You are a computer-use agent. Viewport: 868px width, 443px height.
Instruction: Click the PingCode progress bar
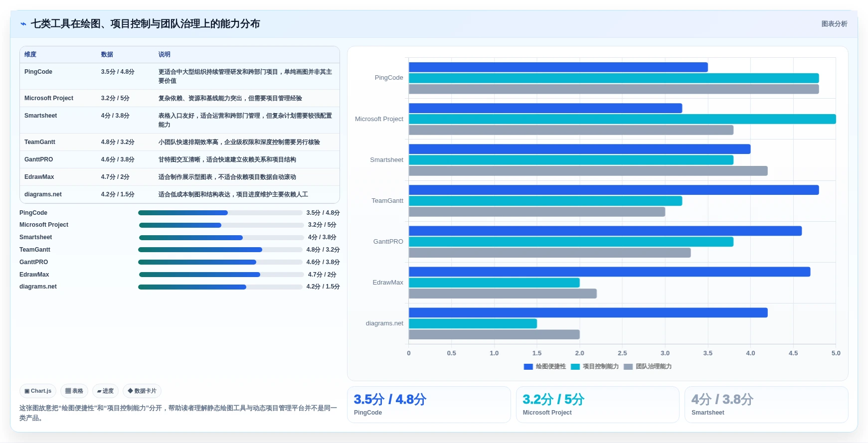[x=220, y=213]
